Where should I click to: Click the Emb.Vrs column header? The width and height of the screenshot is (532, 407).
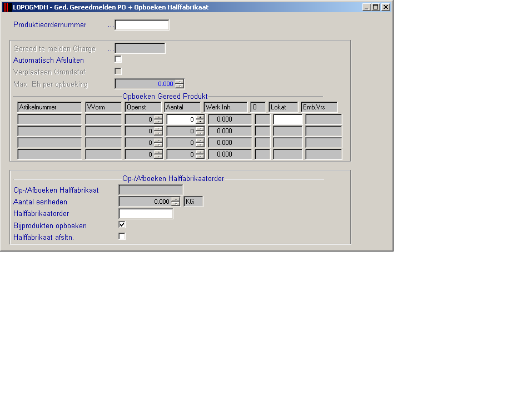coord(319,107)
